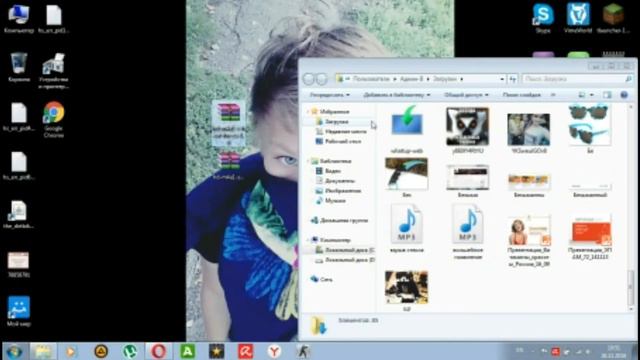Open uTorrent from the taskbar
The height and width of the screenshot is (360, 640).
click(x=130, y=351)
